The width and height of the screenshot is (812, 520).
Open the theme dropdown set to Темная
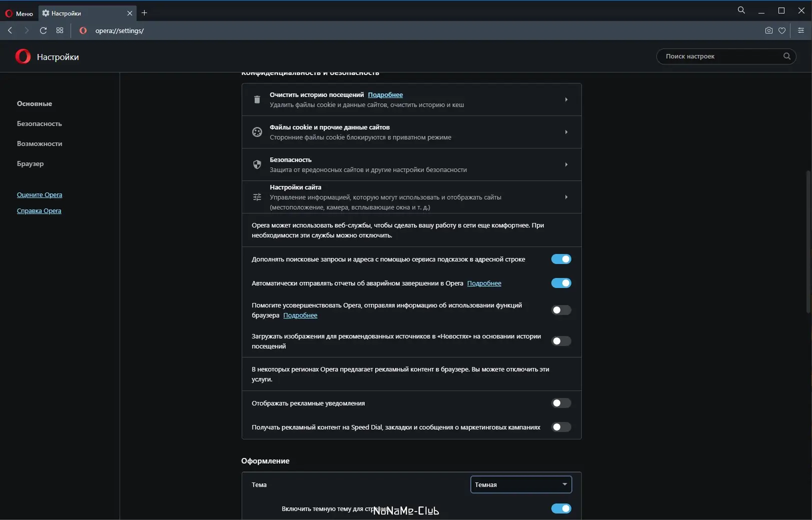521,484
